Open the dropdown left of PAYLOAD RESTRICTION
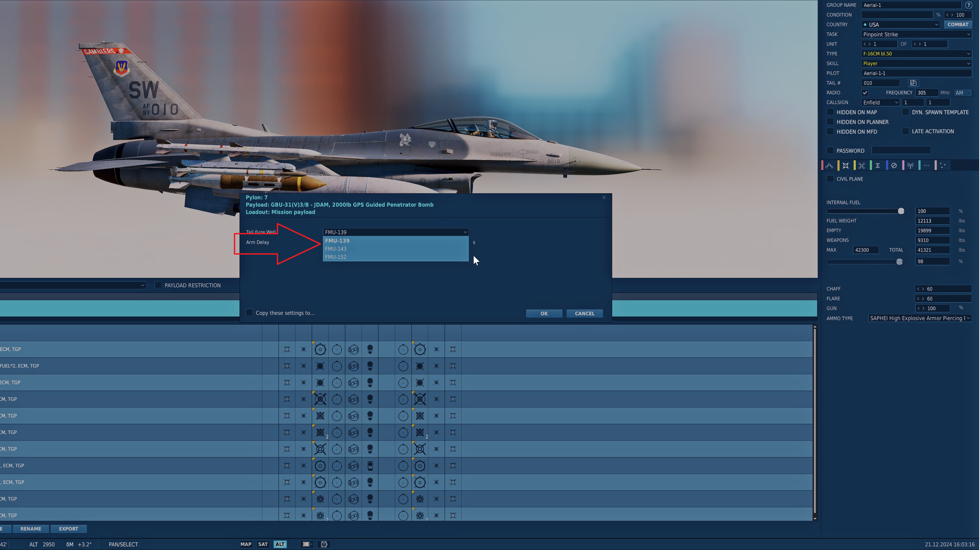 (73, 285)
